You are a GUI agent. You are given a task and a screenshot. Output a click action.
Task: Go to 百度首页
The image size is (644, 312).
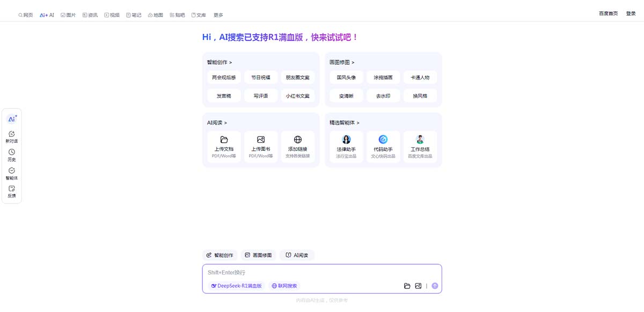coord(608,13)
